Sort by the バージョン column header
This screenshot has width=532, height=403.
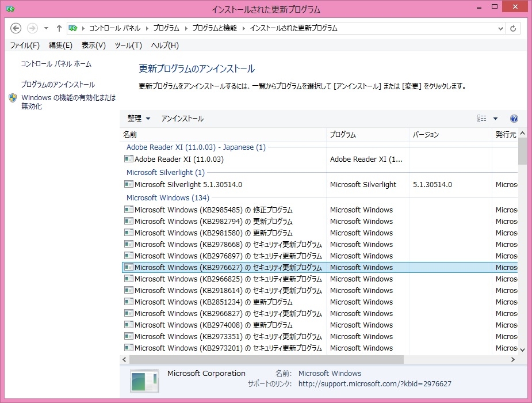pyautogui.click(x=450, y=135)
